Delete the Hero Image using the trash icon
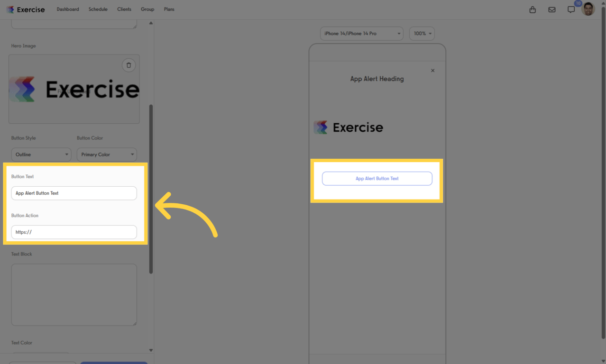Image resolution: width=606 pixels, height=364 pixels. 129,65
